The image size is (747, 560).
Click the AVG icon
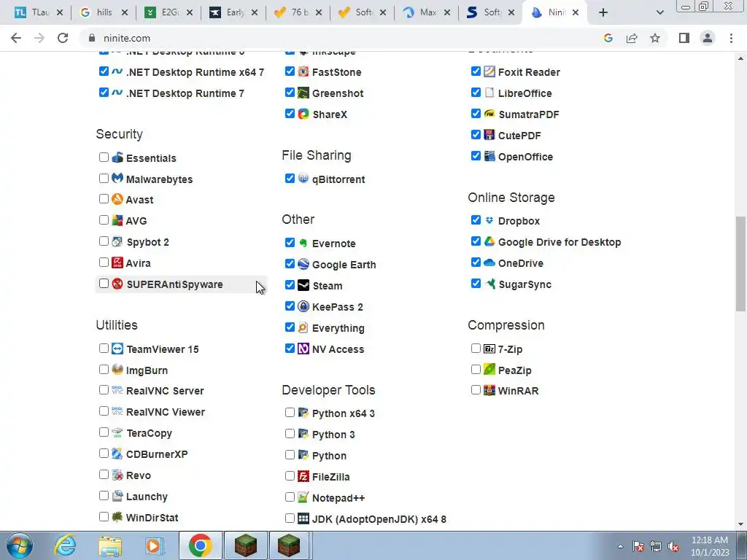117,220
